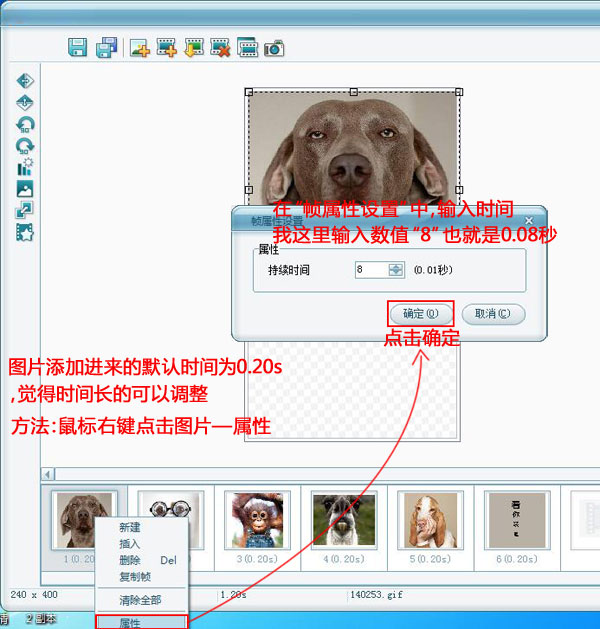Click the import frame down-arrow icon
Viewport: 600px width, 629px height.
pyautogui.click(x=194, y=48)
